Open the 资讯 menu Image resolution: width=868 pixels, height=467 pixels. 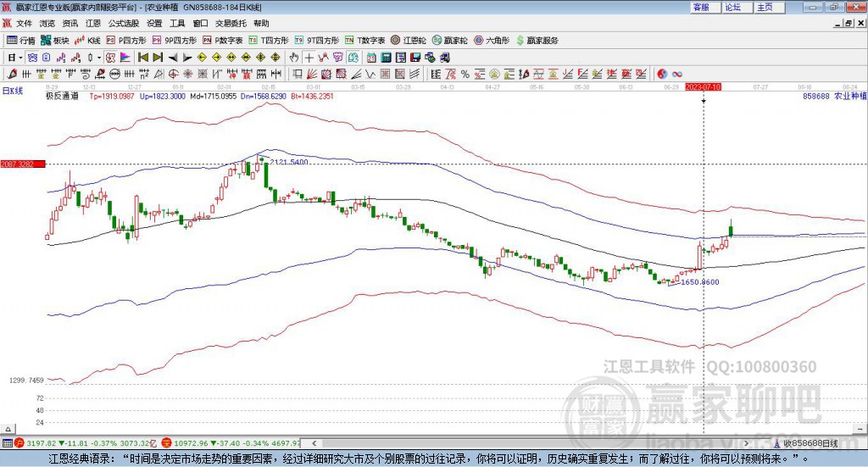pyautogui.click(x=70, y=23)
